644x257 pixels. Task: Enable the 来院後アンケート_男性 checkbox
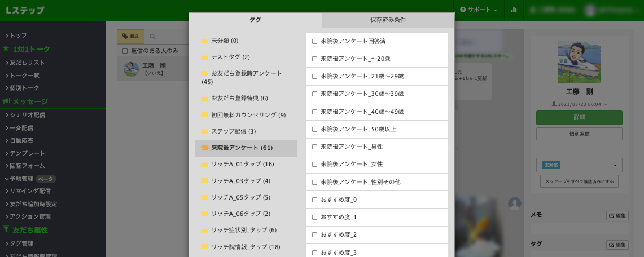click(314, 147)
